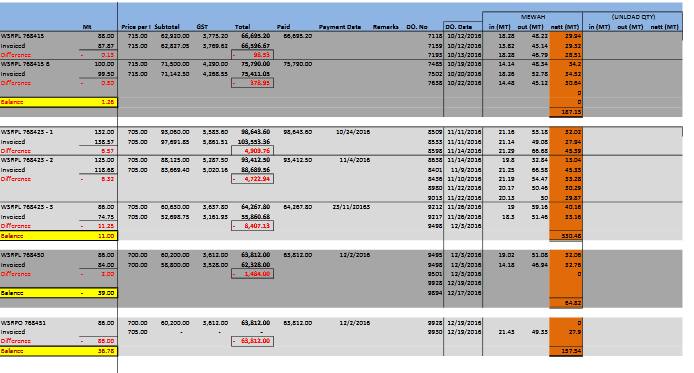Click DO number 7118 cell
The height and width of the screenshot is (373, 694).
click(435, 36)
